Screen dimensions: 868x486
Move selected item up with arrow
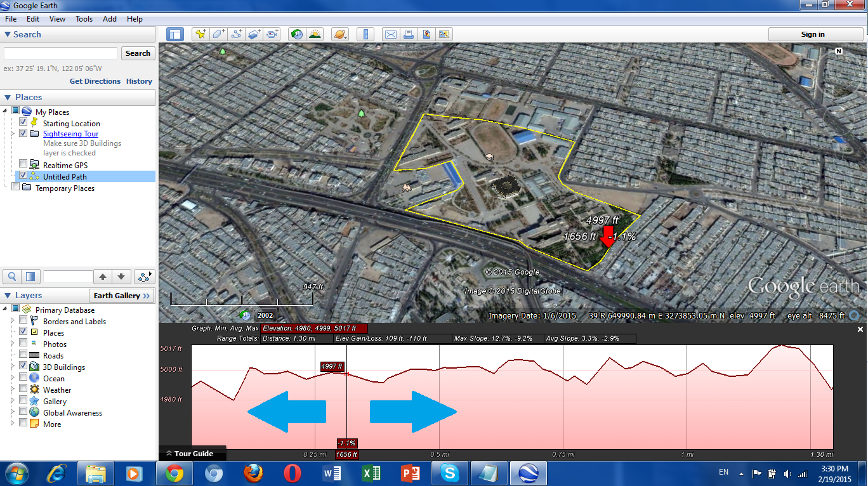click(102, 277)
